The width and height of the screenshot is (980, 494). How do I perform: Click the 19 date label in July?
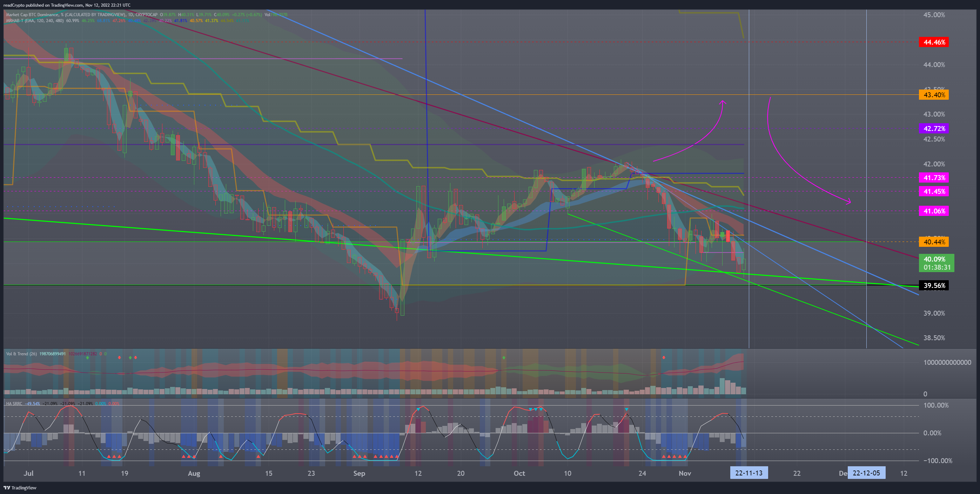tap(125, 473)
